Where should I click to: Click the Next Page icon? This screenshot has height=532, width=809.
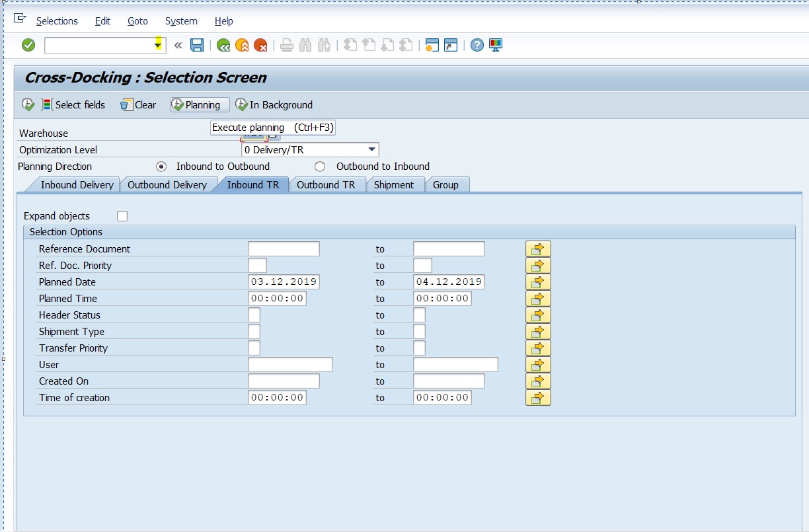pos(387,45)
